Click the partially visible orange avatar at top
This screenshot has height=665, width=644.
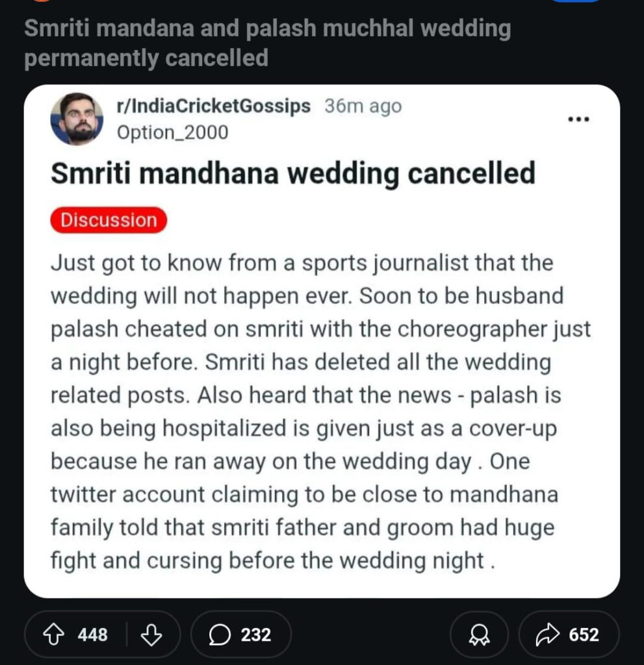(41, 1)
